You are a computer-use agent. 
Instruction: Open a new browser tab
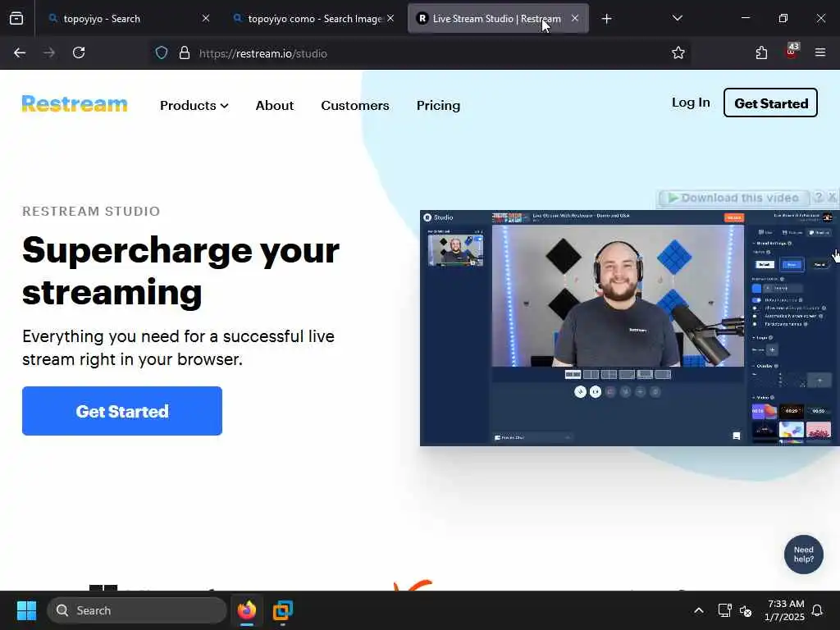(606, 19)
